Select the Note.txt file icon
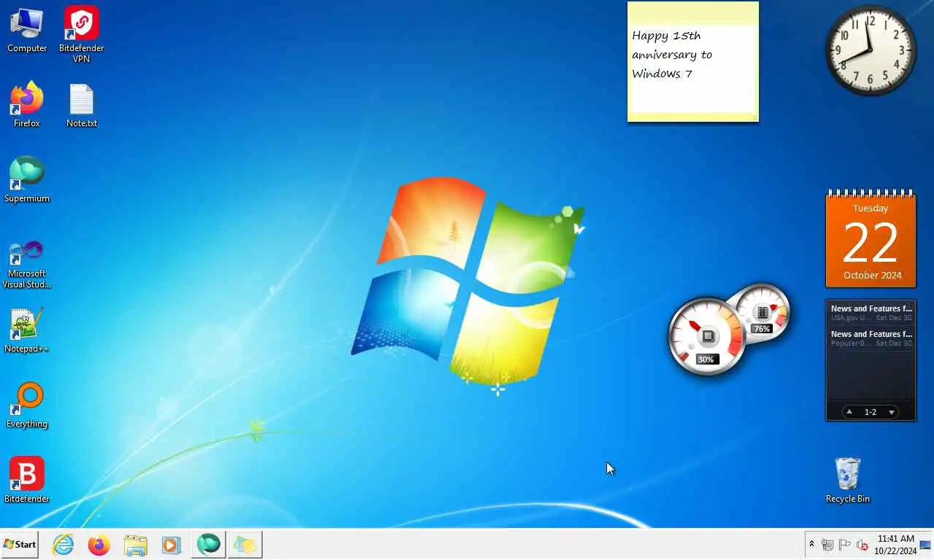 [81, 105]
